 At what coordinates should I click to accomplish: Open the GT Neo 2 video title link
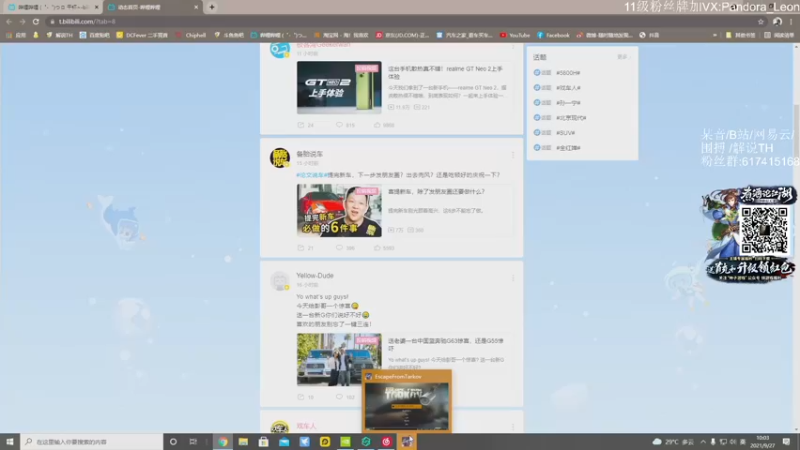coord(446,72)
